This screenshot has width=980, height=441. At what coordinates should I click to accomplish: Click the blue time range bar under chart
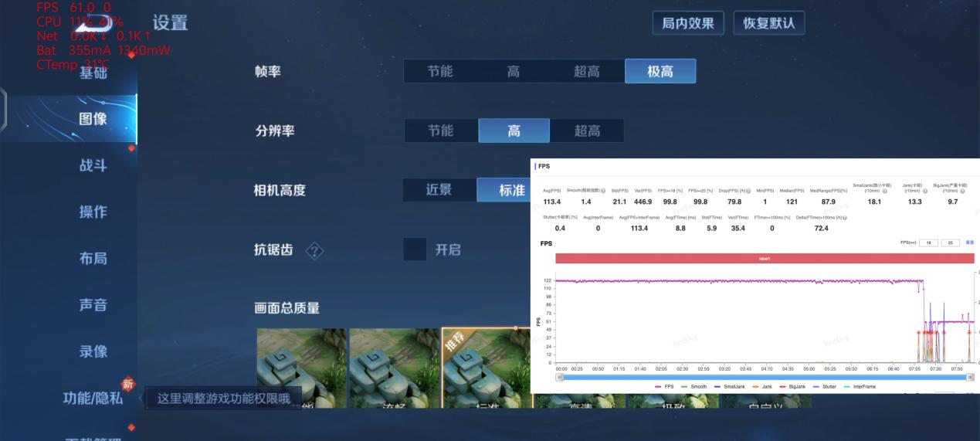tap(765, 377)
